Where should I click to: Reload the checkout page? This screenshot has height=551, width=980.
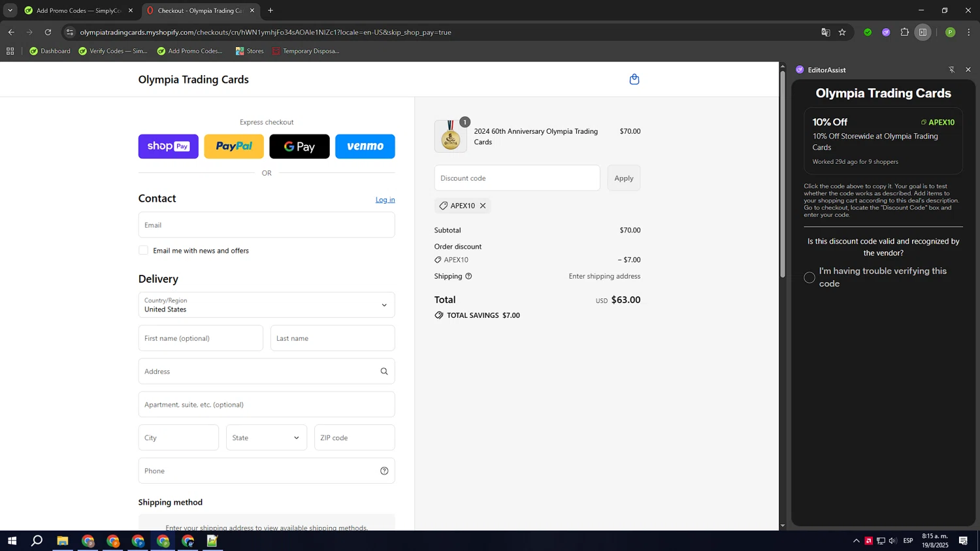48,32
